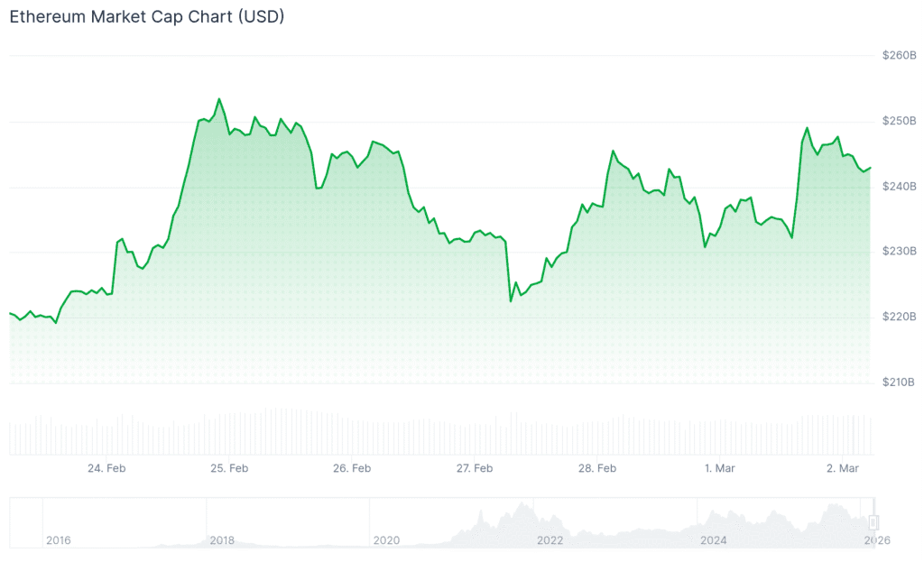
Task: Click the 2022 label in the navigator
Action: pyautogui.click(x=550, y=540)
